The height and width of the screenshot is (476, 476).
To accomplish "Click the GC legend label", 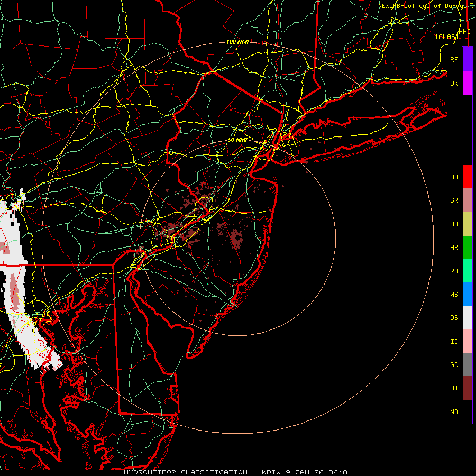I will [454, 365].
